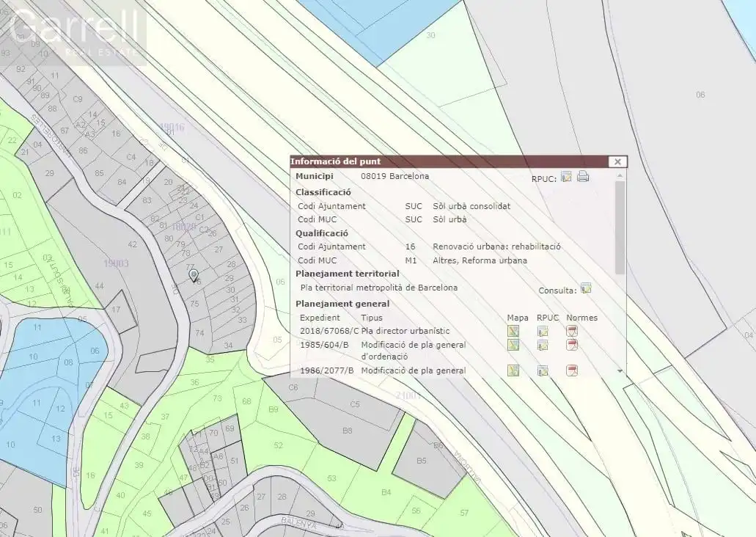Click gray map parcel labeled B8
This screenshot has width=756, height=537.
point(347,431)
